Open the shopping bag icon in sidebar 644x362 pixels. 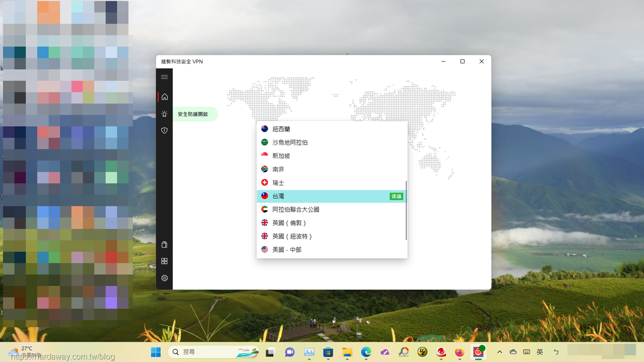tap(165, 245)
